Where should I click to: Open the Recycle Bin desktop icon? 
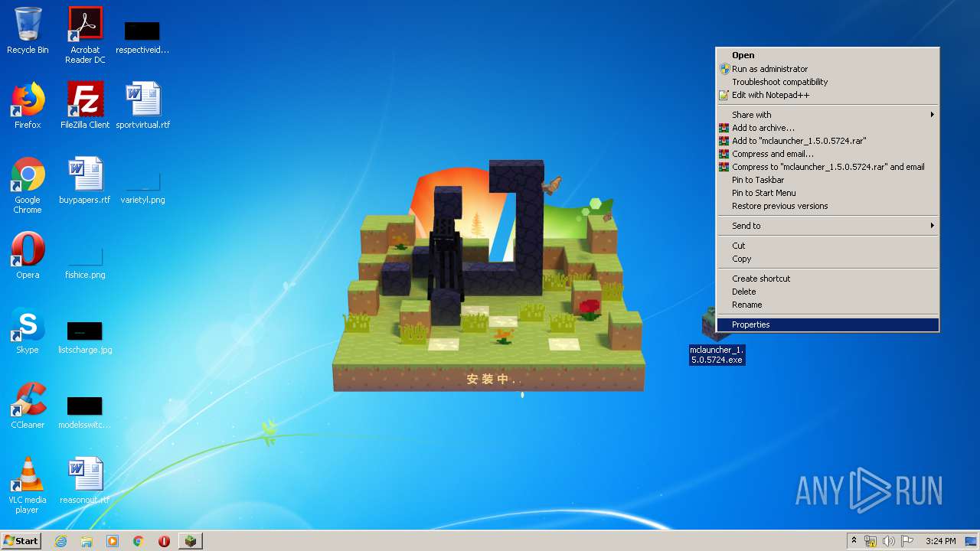(28, 31)
